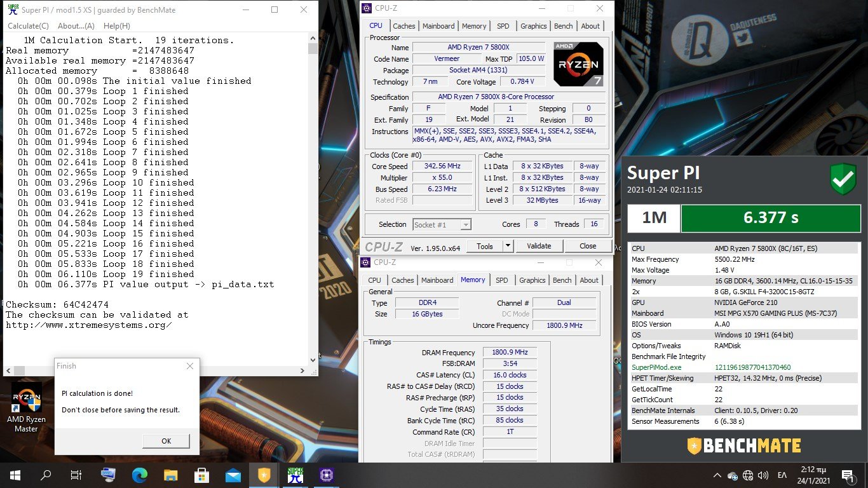868x488 pixels.
Task: Select CPU tab in lower CPU-Z window
Action: (x=375, y=280)
